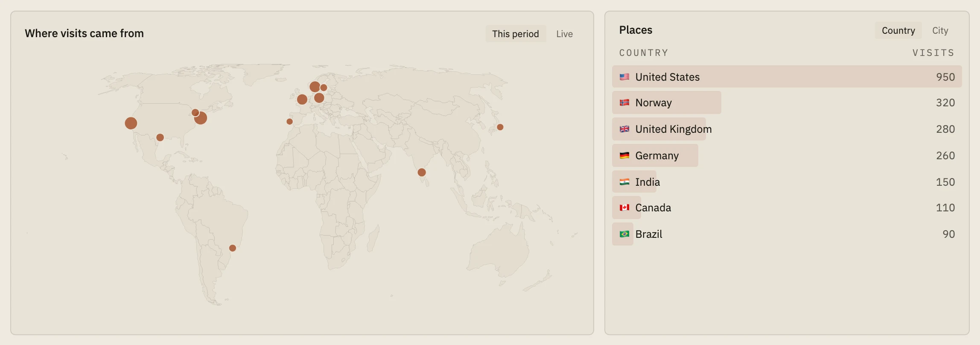Click the map dot on India

click(422, 172)
